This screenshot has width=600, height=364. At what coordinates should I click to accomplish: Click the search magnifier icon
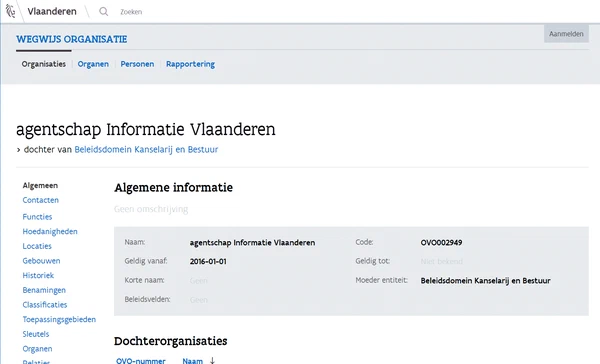tap(103, 11)
